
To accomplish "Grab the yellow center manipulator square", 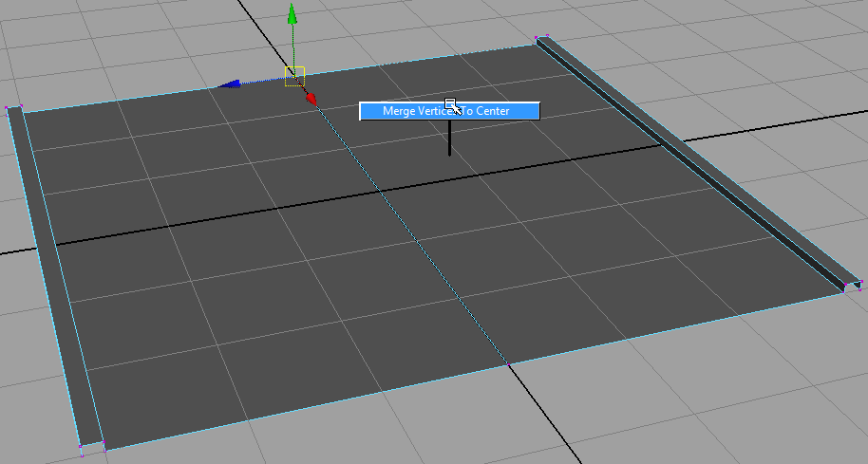I will tap(294, 75).
